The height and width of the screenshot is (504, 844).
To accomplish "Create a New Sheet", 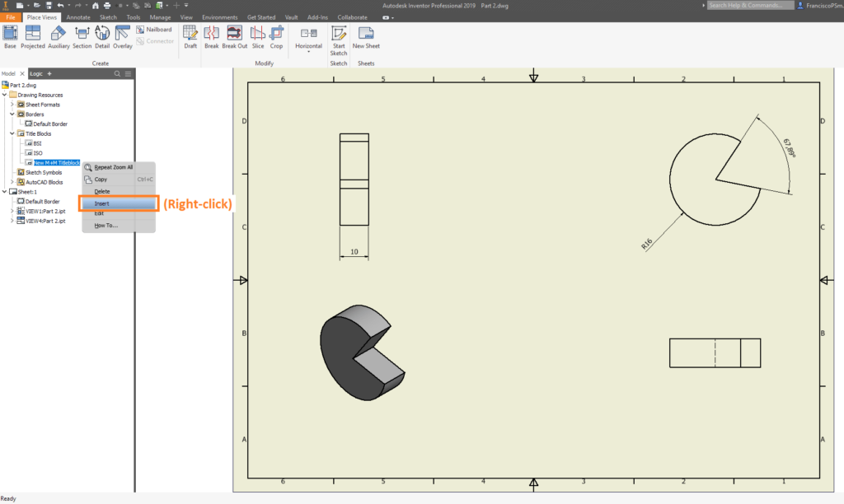I will coord(366,36).
